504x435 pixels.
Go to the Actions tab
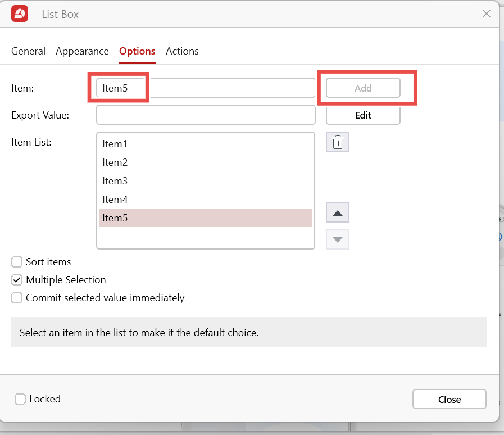tap(182, 51)
